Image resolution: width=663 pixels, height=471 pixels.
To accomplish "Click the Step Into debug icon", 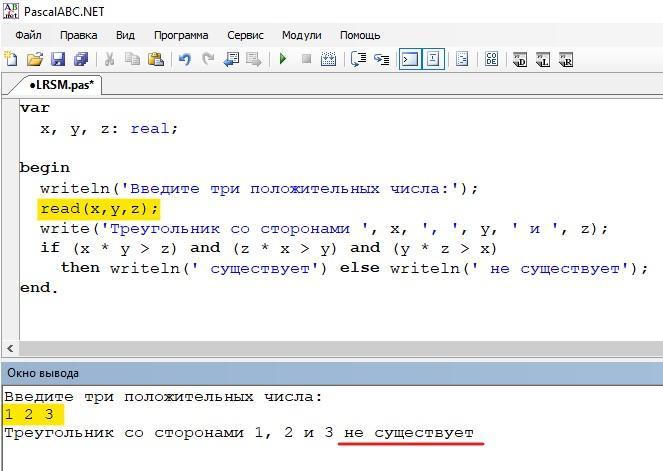I will [x=381, y=59].
